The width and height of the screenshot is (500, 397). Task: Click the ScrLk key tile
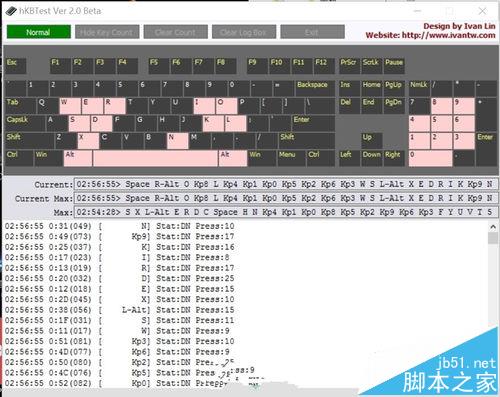tap(371, 66)
